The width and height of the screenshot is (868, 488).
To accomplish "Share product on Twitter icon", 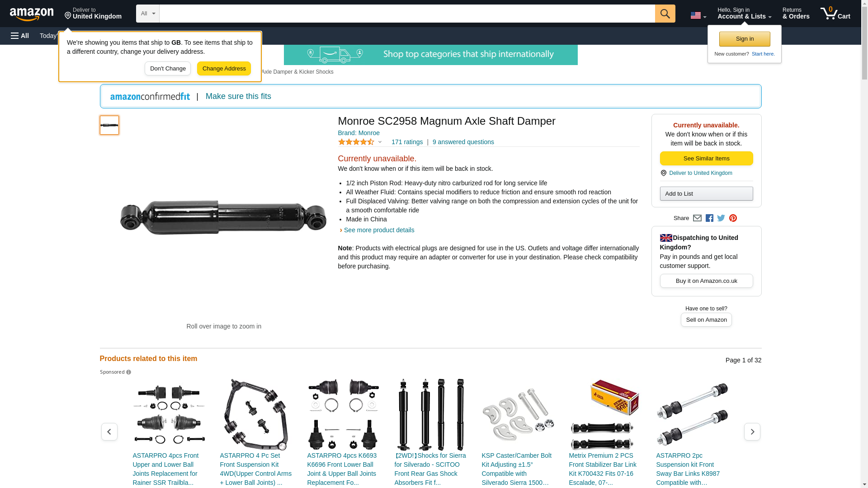I will [x=721, y=218].
